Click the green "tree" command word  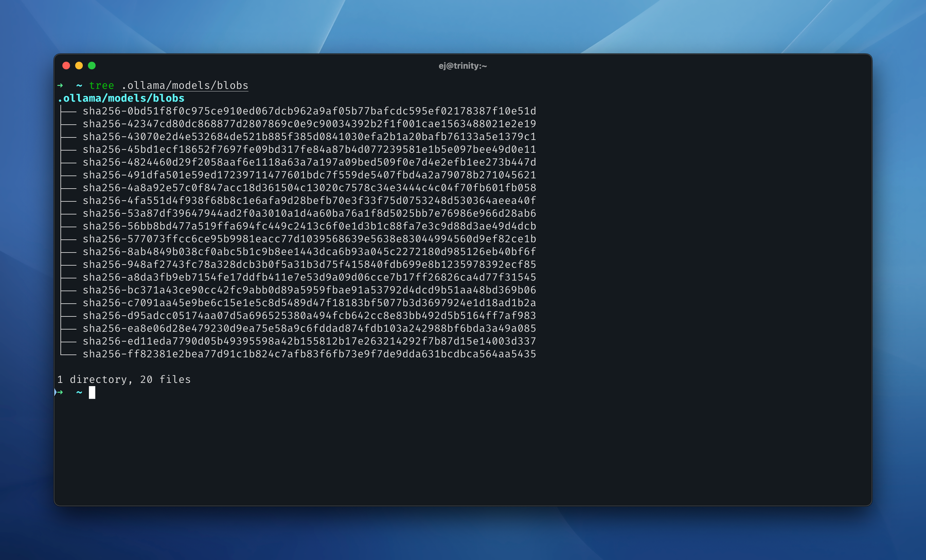pos(101,85)
